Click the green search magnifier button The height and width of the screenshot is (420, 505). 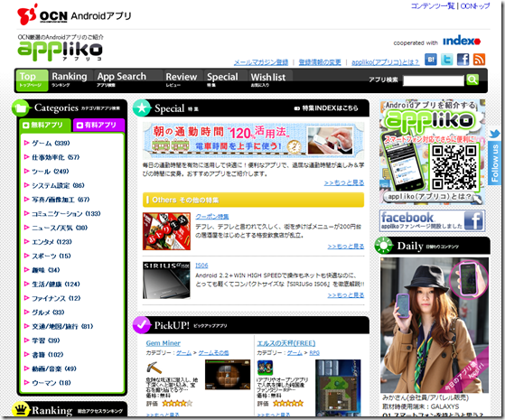[x=472, y=79]
